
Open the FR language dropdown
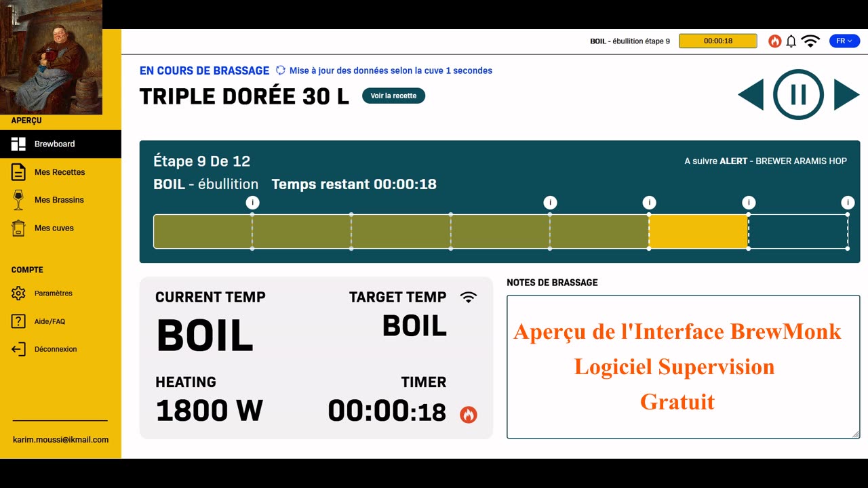click(x=844, y=41)
